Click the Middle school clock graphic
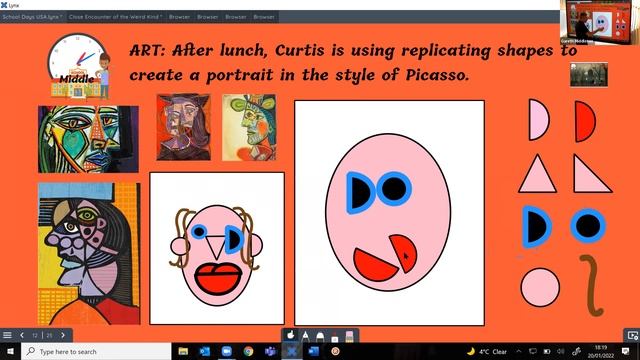 tap(79, 66)
